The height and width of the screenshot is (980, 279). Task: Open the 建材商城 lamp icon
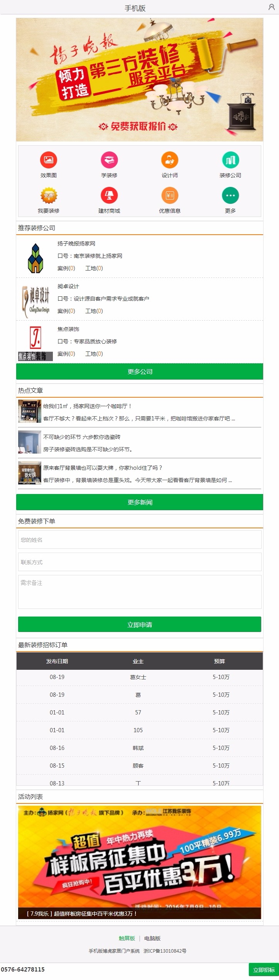coord(109,195)
